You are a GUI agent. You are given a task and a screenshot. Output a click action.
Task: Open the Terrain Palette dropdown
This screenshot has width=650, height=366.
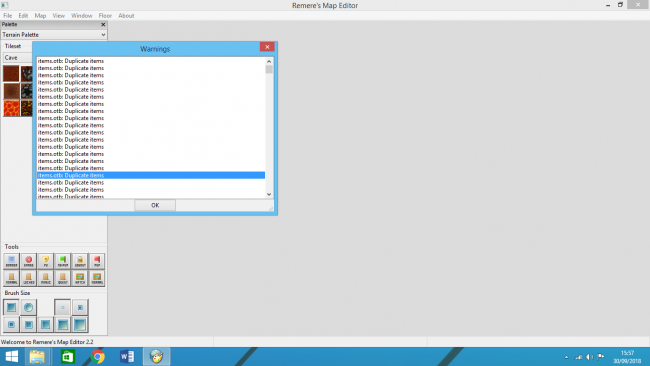tap(54, 35)
